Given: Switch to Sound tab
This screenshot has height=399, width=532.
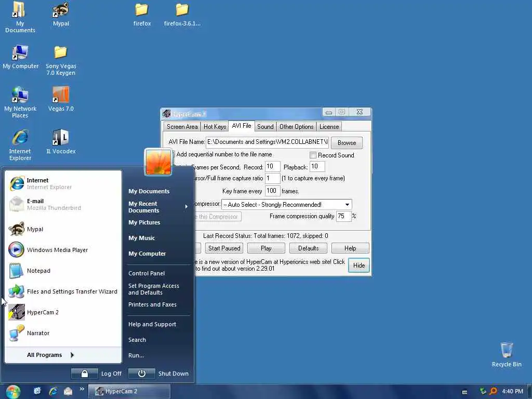Looking at the screenshot, I should click(x=265, y=127).
